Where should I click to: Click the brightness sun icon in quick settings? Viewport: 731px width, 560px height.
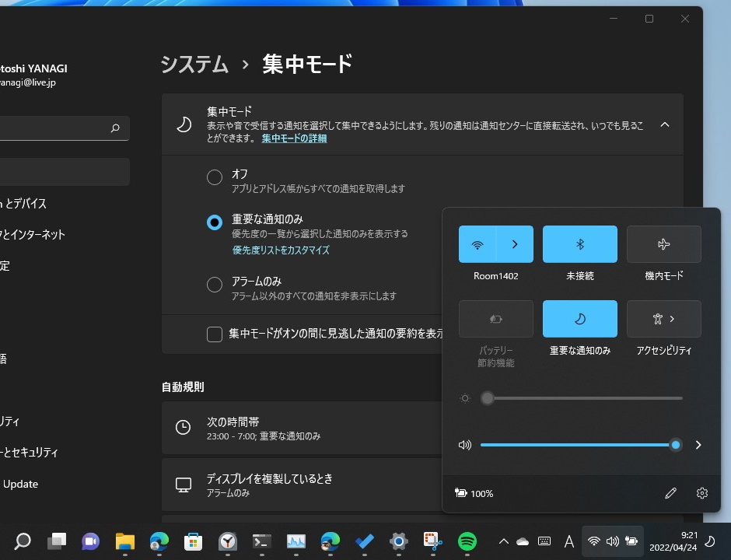click(x=464, y=397)
